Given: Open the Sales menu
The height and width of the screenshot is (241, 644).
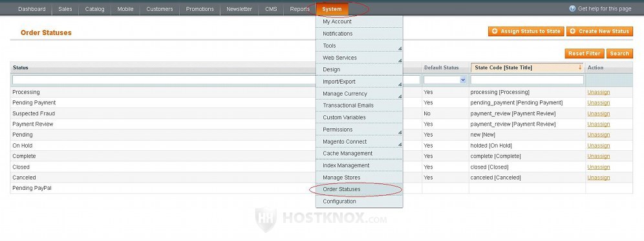Looking at the screenshot, I should point(65,9).
